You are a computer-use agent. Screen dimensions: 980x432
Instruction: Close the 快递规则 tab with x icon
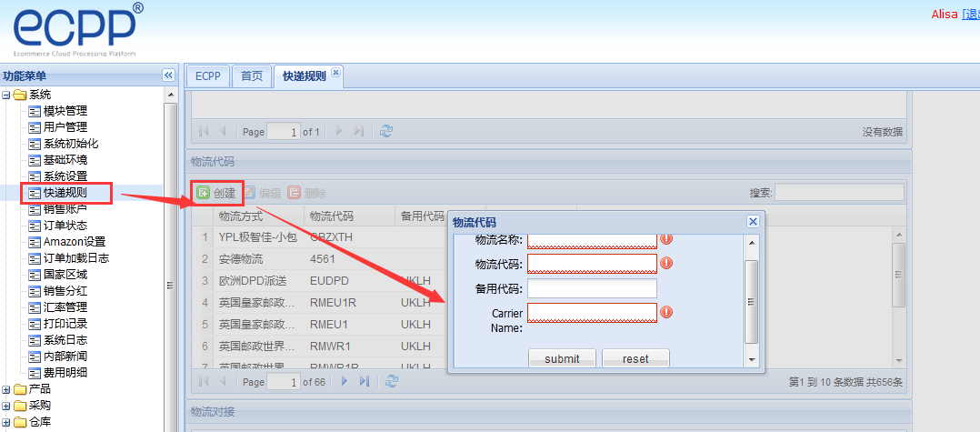click(x=335, y=72)
